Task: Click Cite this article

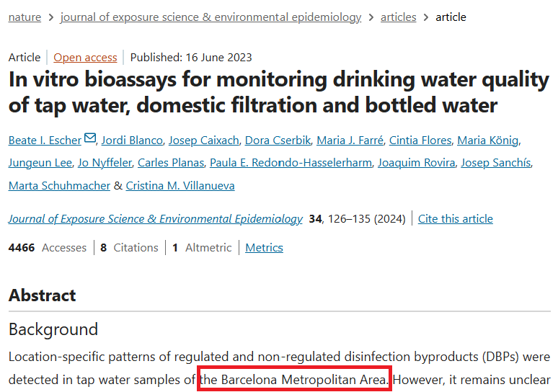Action: [456, 218]
